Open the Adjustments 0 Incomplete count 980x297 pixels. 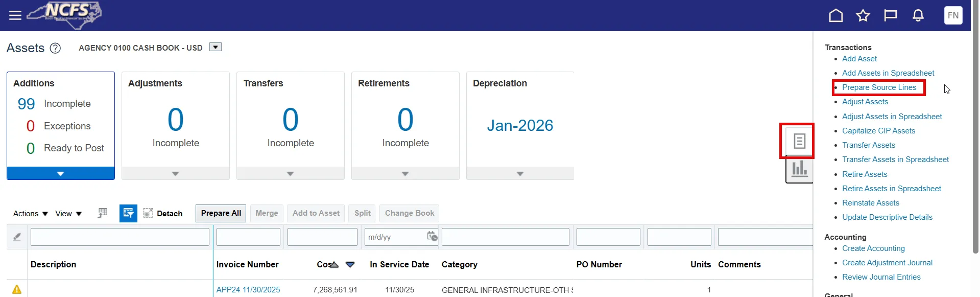coord(176,120)
